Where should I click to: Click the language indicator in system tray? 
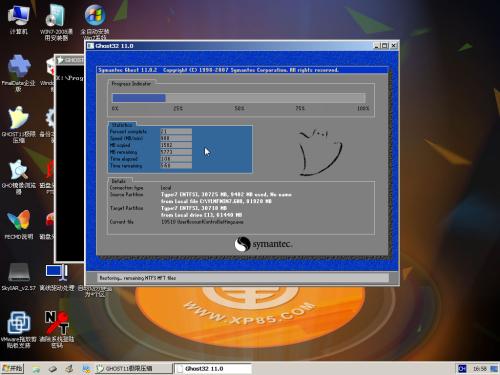[x=462, y=369]
